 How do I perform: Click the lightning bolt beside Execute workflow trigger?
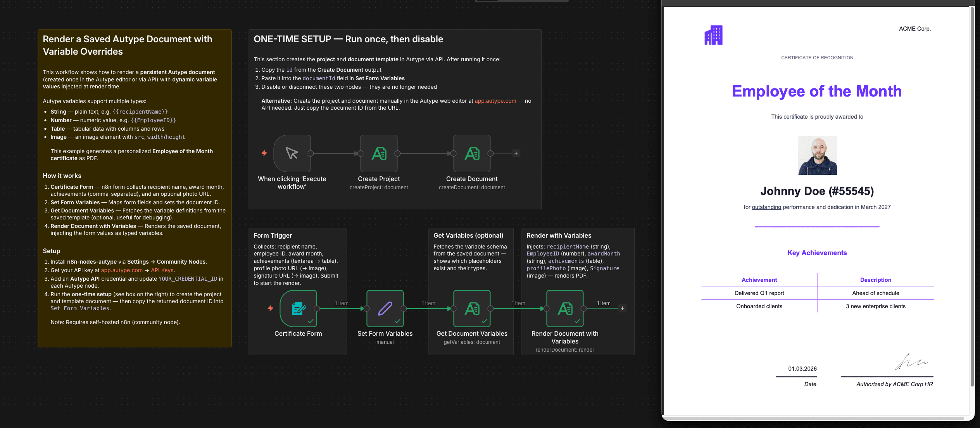pos(264,153)
